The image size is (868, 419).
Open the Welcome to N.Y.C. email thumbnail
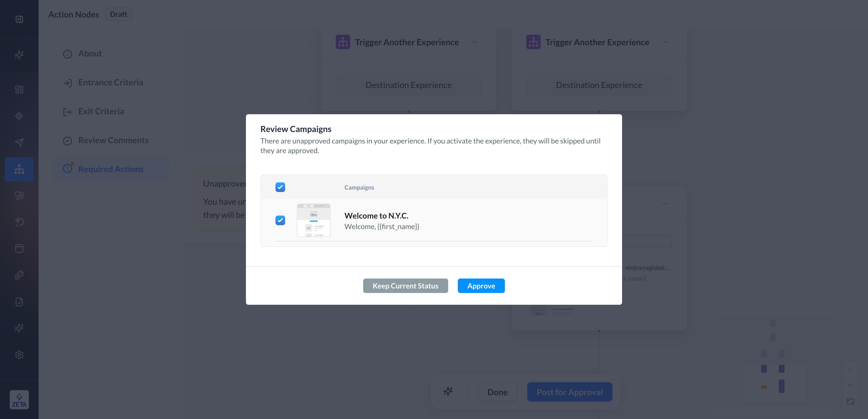pos(313,220)
